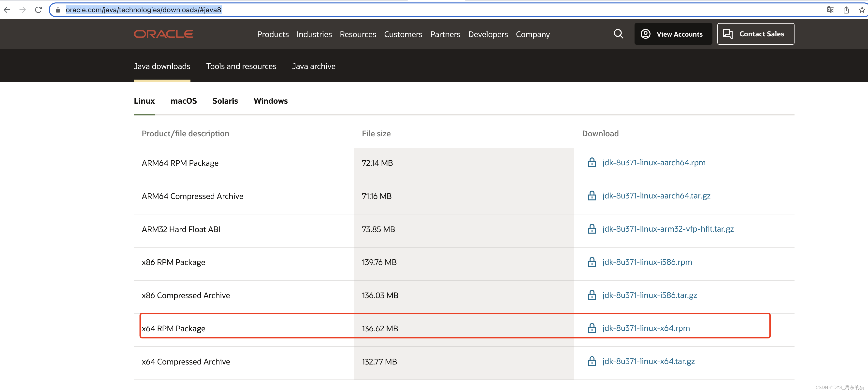Click the 'x64 Compressed Archive' description
Image resolution: width=868 pixels, height=392 pixels.
[x=186, y=362]
